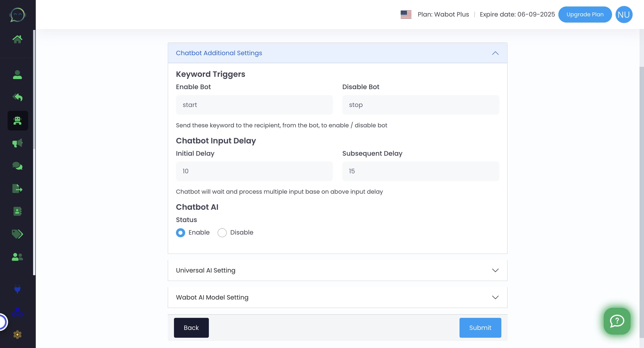This screenshot has width=644, height=348.
Task: Click the 'Chatbot AI' heading
Action: (197, 207)
